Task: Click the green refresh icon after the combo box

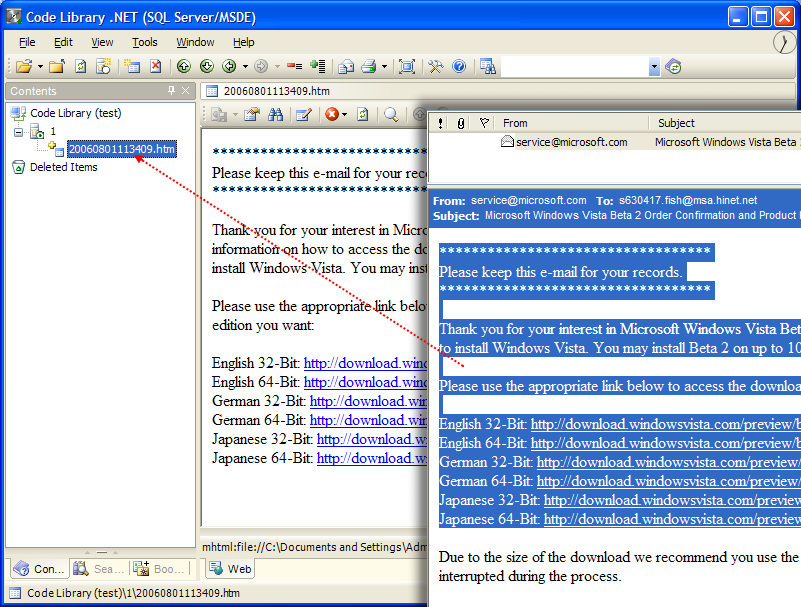Action: tap(673, 66)
